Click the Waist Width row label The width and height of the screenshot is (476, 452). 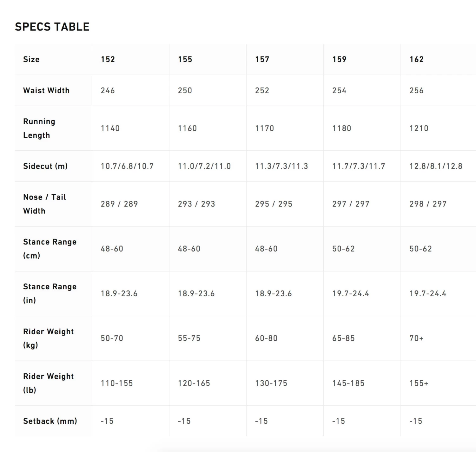tap(46, 90)
